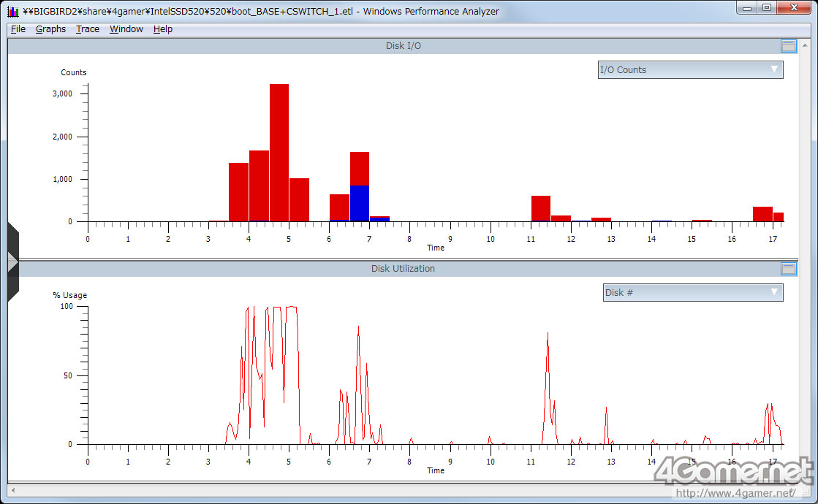Minimize the Windows Performance Analyzer window
Viewport: 818px width, 504px height.
747,7
